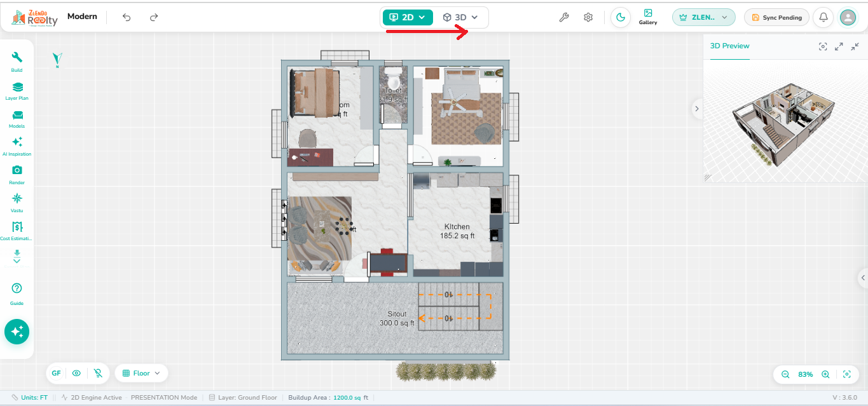Image resolution: width=868 pixels, height=406 pixels.
Task: Open the Render camera tool
Action: (x=17, y=174)
